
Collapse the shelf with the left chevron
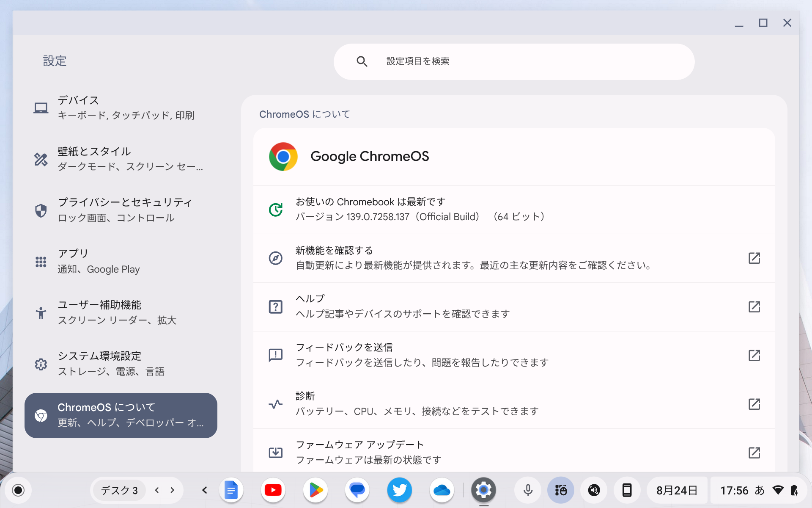(x=204, y=490)
